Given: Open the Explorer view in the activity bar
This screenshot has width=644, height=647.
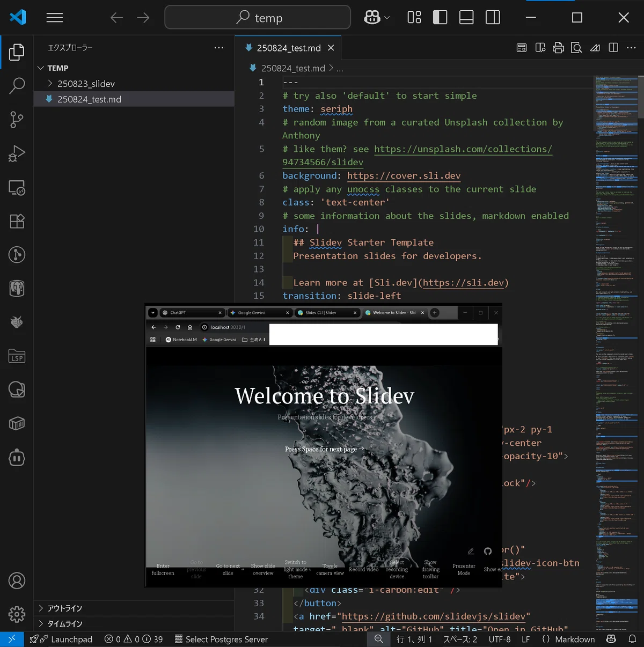Looking at the screenshot, I should (17, 52).
